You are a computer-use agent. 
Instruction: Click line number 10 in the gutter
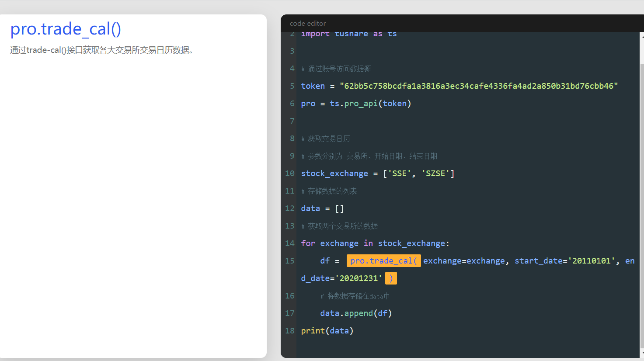[290, 174]
